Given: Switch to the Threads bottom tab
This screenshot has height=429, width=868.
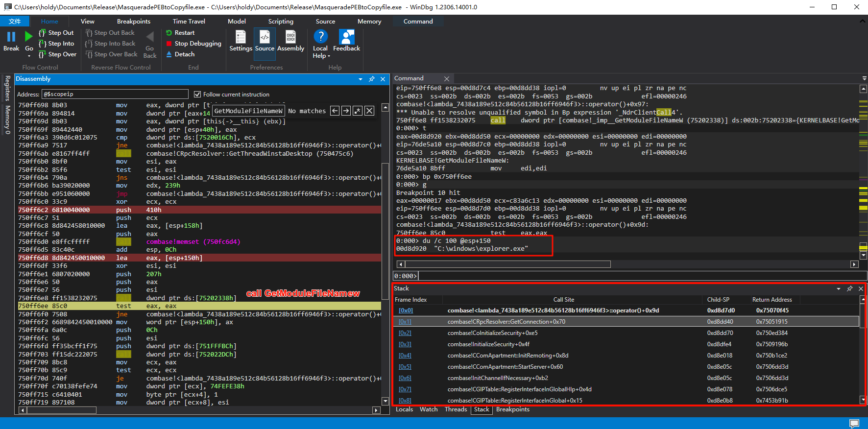Looking at the screenshot, I should (456, 409).
